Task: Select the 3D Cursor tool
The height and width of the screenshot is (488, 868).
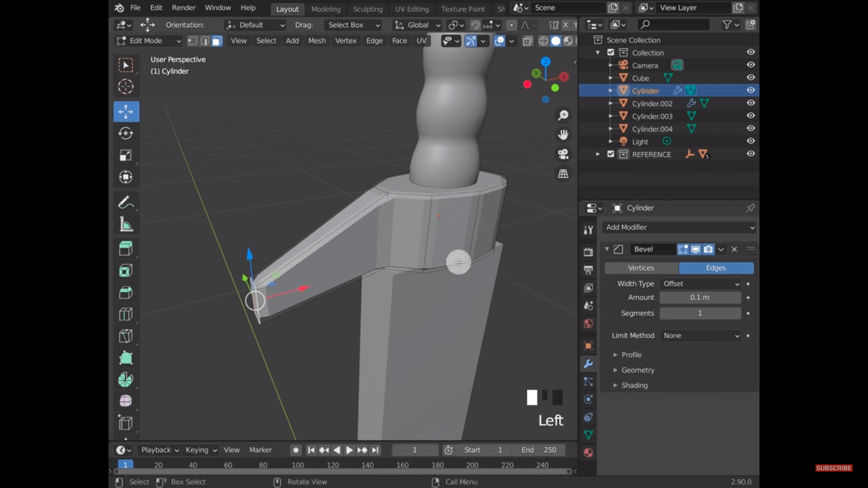Action: 126,86
